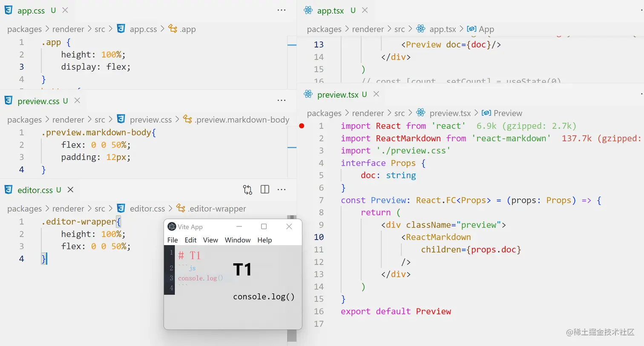Close the app.css tab
The width and height of the screenshot is (644, 346).
[x=65, y=10]
